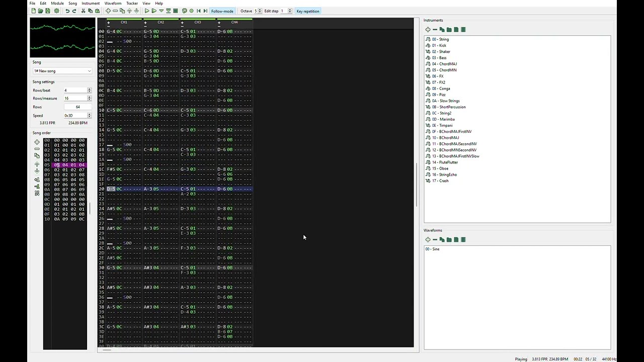Decrement pattern number in song order
The image size is (644, 362).
click(x=37, y=187)
